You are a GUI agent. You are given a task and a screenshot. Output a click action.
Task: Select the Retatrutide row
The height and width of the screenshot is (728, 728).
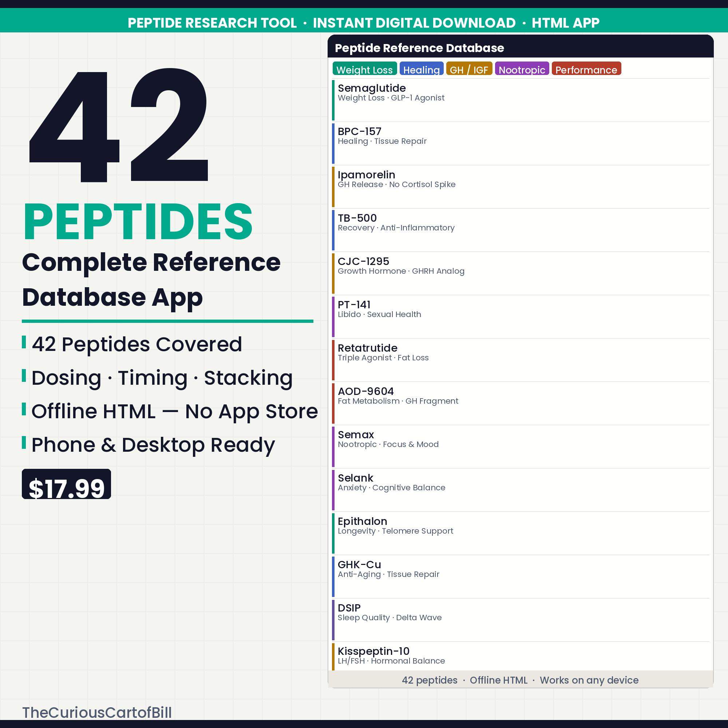pos(521,360)
